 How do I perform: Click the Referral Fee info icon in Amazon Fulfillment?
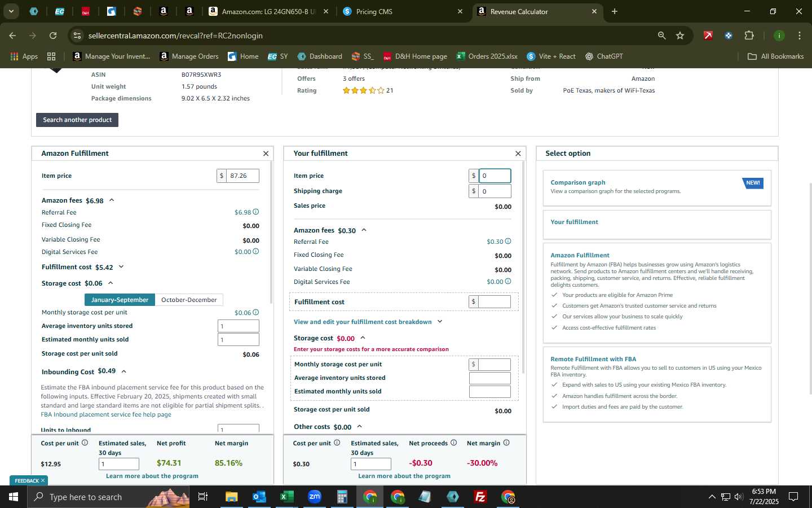click(x=255, y=212)
